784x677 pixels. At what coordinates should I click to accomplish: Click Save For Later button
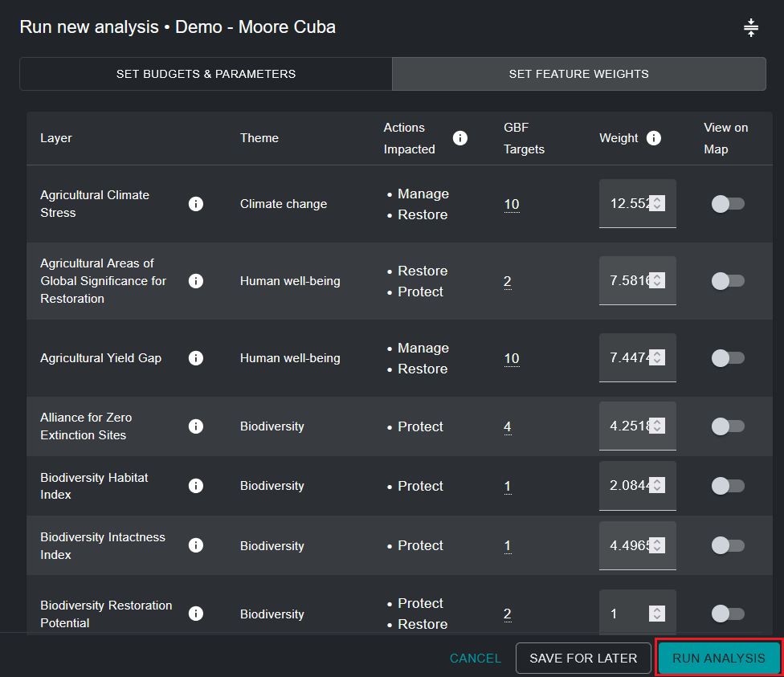583,659
